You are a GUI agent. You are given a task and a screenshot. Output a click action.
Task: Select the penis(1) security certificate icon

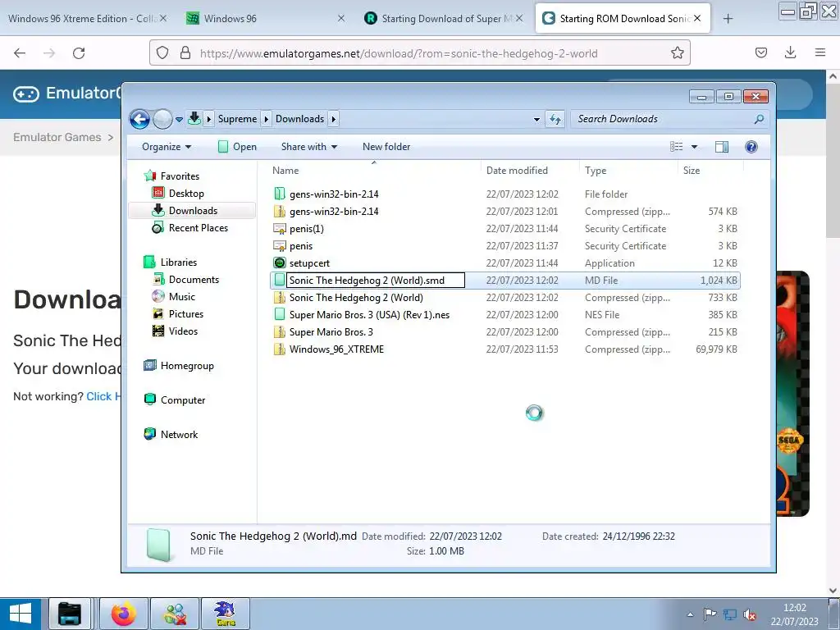tap(280, 229)
